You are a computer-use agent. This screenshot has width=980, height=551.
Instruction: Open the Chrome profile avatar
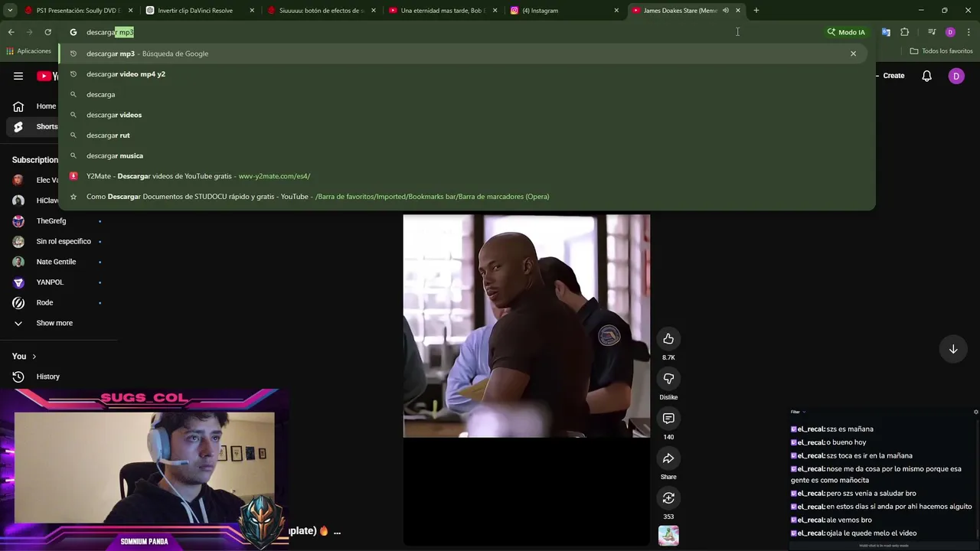950,32
